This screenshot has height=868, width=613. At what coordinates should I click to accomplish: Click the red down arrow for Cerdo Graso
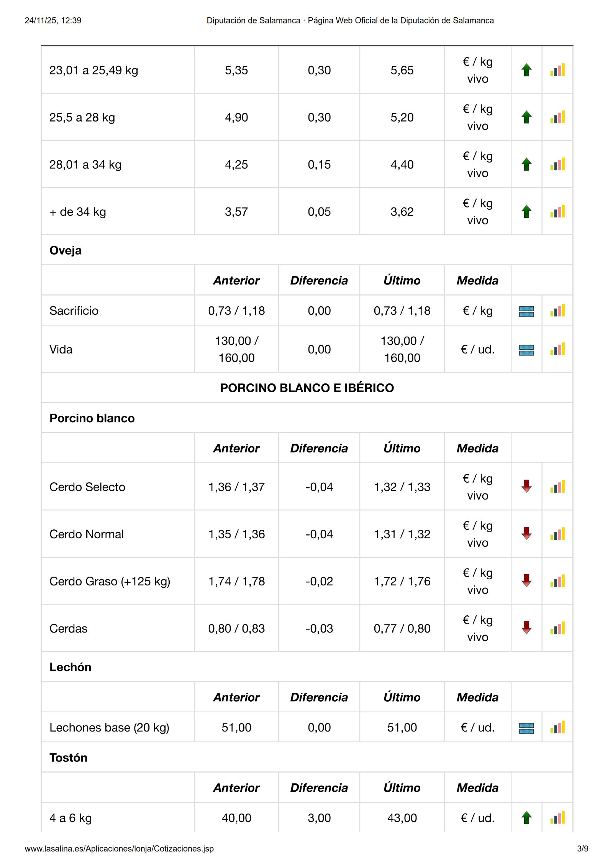pyautogui.click(x=526, y=581)
